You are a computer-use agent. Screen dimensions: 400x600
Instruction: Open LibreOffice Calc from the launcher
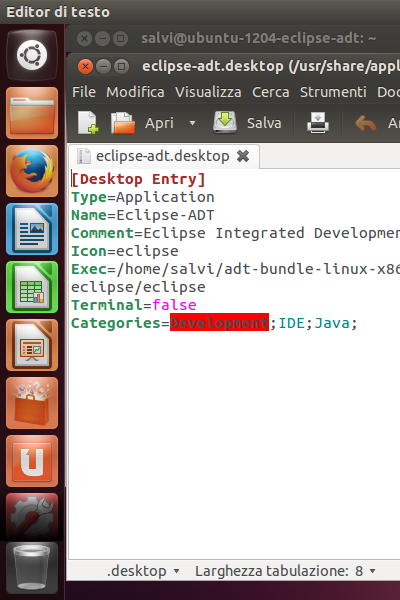click(x=32, y=287)
